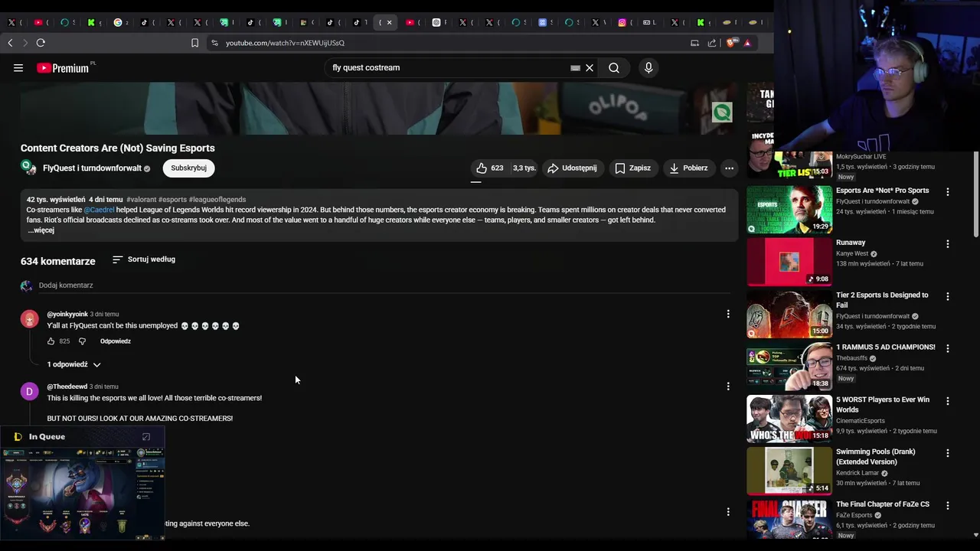This screenshot has height=551, width=980.
Task: Open Udostępnij share dialog
Action: tap(573, 168)
